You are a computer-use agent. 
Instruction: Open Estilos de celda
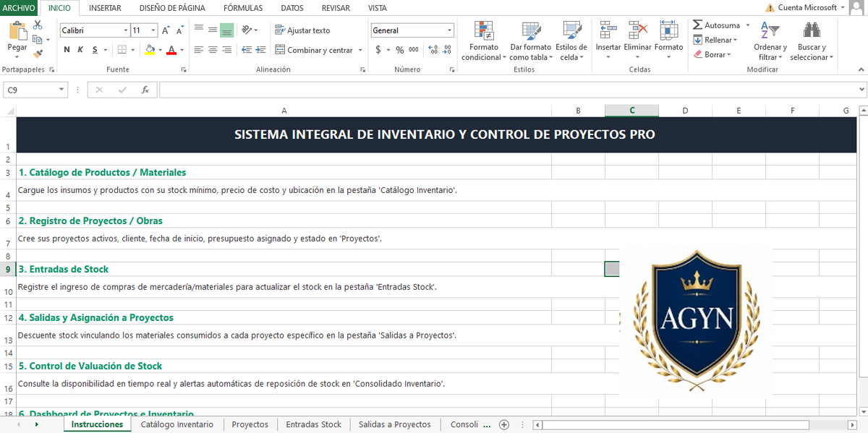click(571, 41)
